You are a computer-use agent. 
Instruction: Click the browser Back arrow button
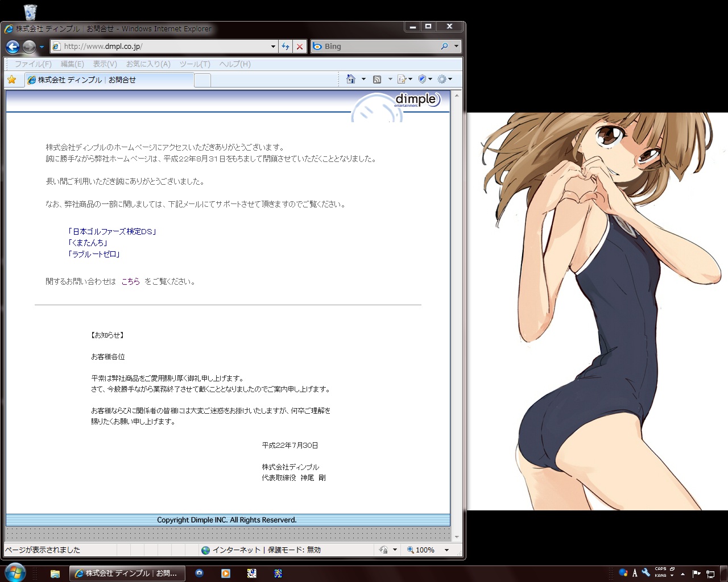coord(13,47)
